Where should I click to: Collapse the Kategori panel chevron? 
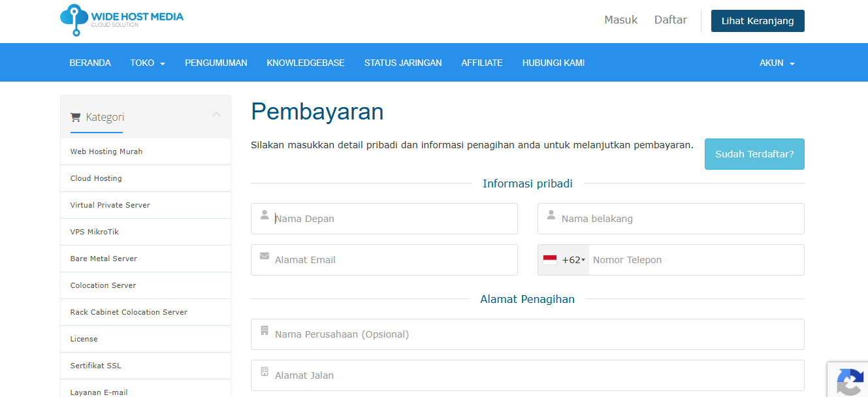pyautogui.click(x=217, y=115)
